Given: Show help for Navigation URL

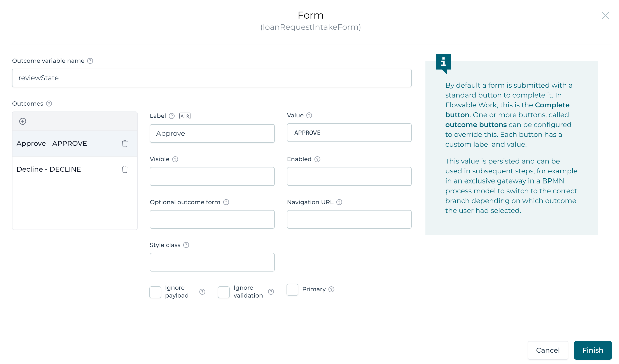Looking at the screenshot, I should point(339,202).
